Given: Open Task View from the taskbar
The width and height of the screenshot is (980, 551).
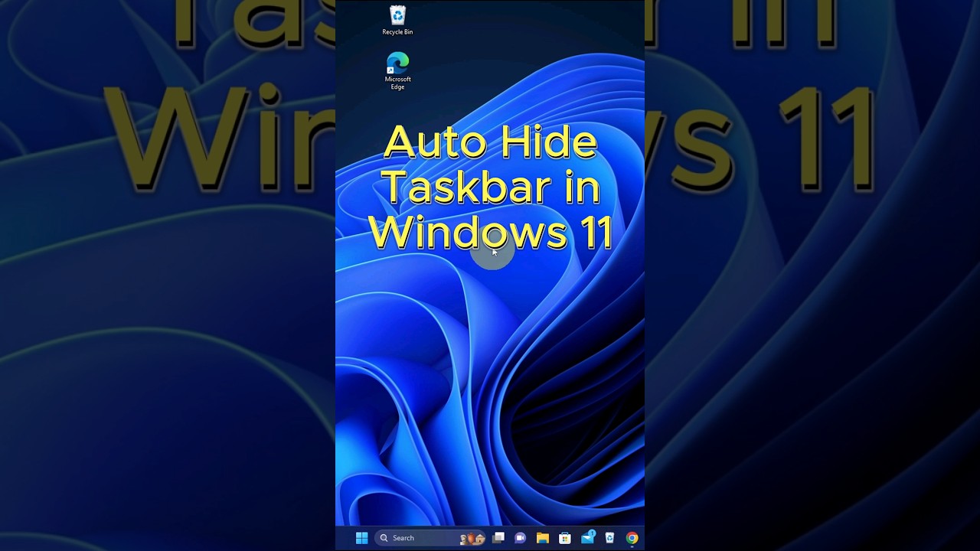Looking at the screenshot, I should (498, 538).
